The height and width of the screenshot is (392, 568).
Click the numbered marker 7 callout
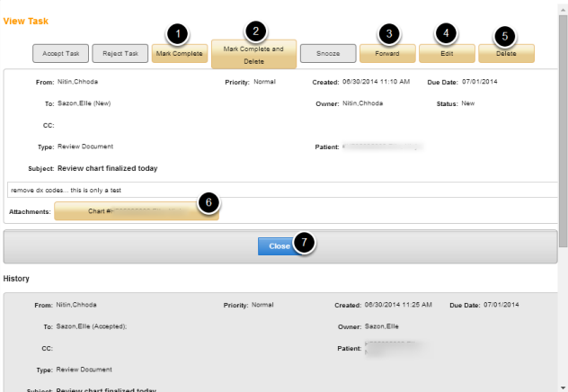305,244
